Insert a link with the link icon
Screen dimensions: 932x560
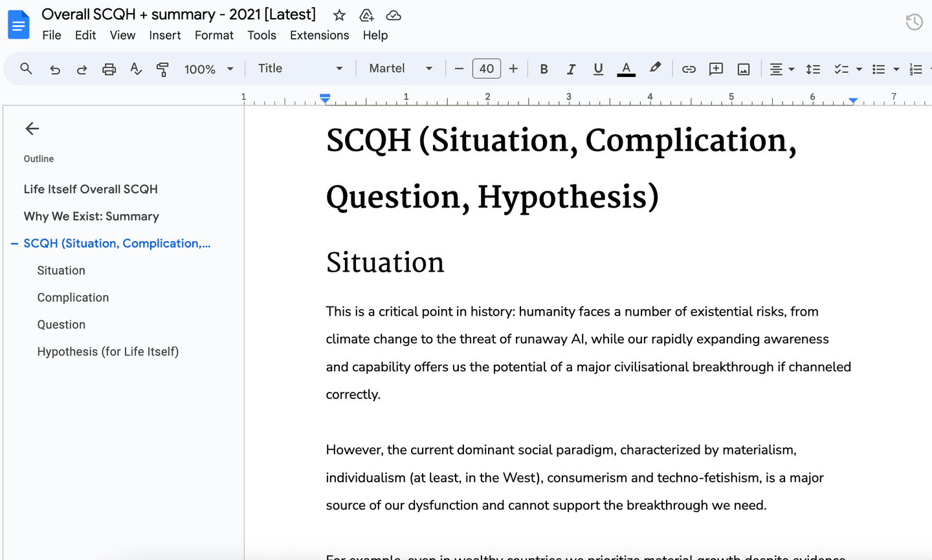[689, 69]
